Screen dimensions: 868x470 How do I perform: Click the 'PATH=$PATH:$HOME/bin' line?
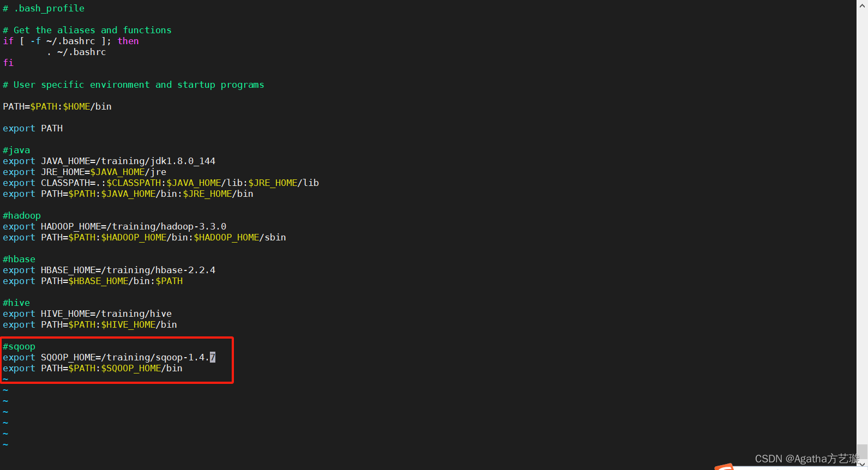point(57,106)
